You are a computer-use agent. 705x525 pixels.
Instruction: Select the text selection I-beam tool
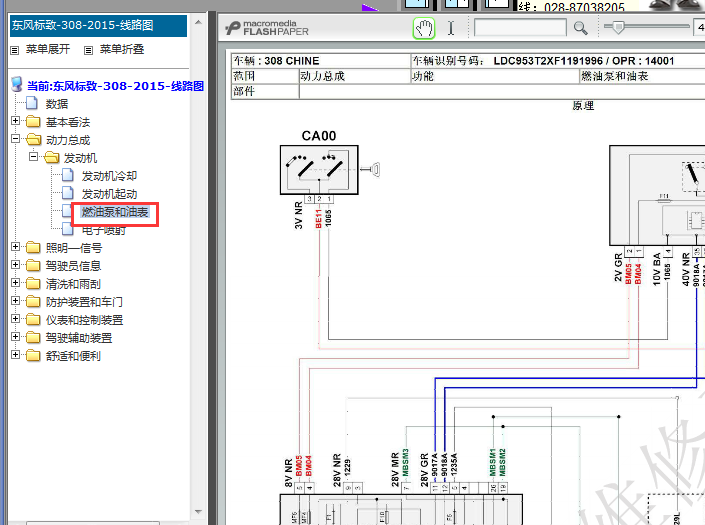pyautogui.click(x=451, y=28)
